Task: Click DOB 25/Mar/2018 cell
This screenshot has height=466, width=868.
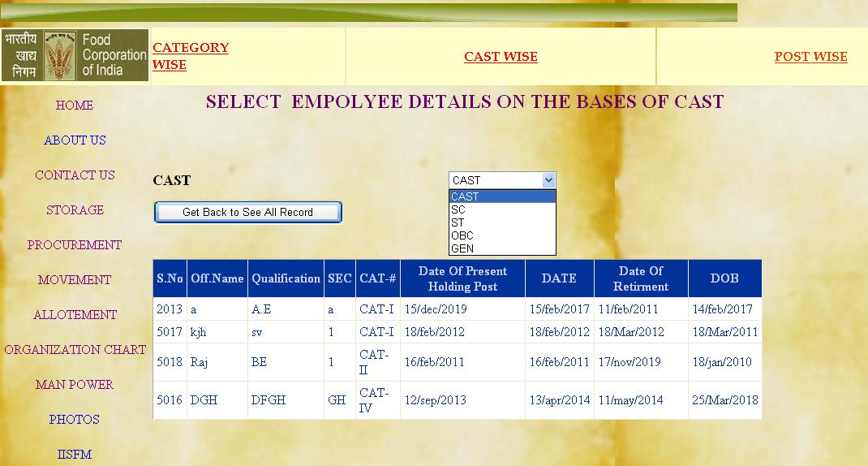Action: (724, 400)
